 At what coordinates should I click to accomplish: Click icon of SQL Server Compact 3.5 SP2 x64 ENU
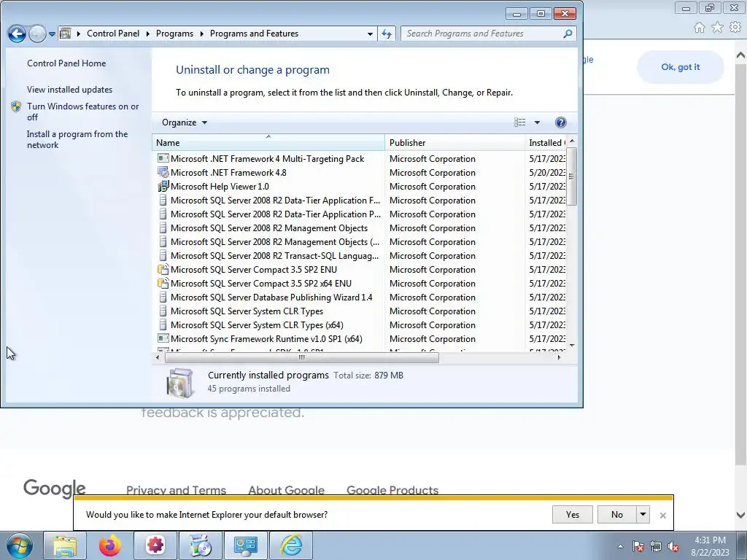(163, 284)
